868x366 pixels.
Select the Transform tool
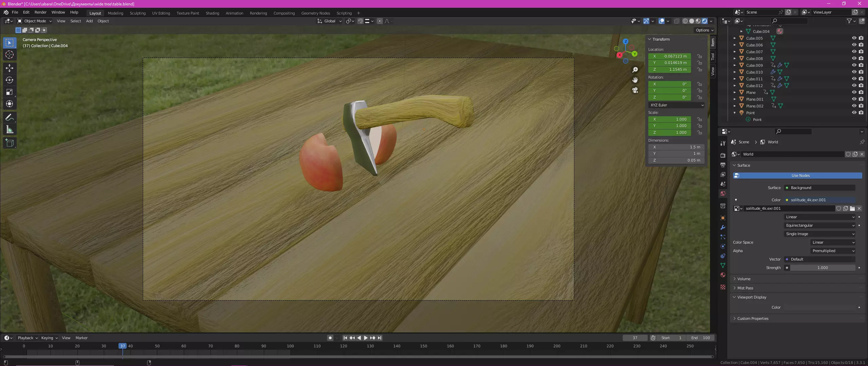coord(9,104)
